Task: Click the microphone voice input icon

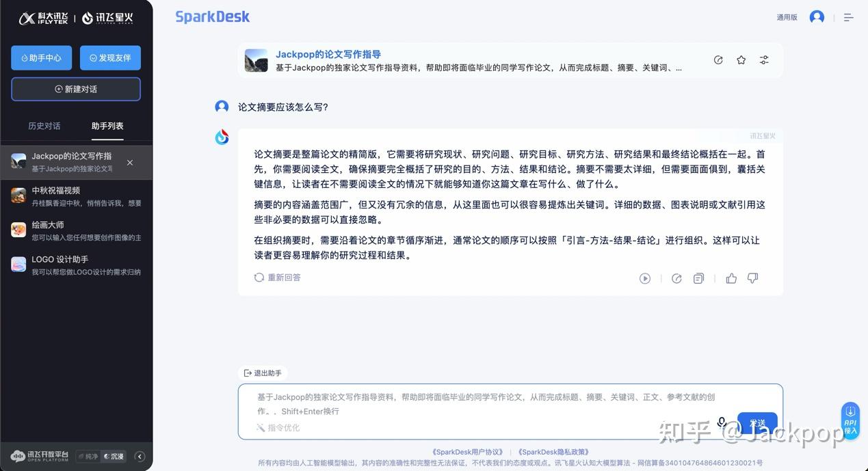Action: [x=722, y=423]
